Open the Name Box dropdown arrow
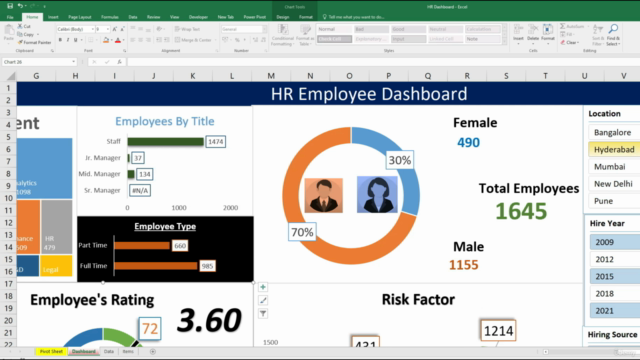This screenshot has width=640, height=360. pyautogui.click(x=73, y=62)
